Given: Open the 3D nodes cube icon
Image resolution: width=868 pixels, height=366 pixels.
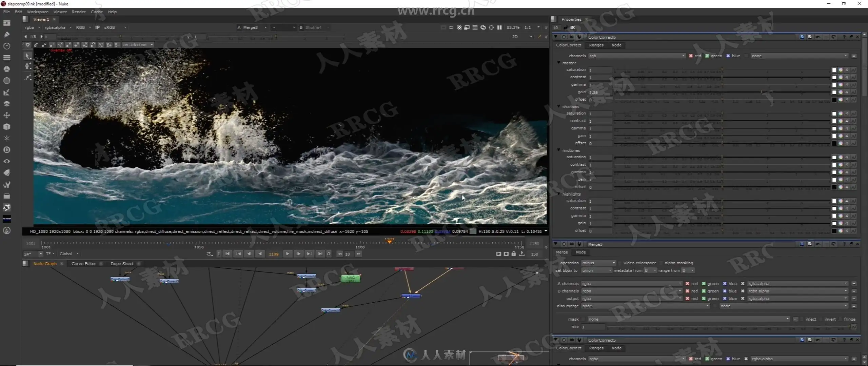Looking at the screenshot, I should tap(6, 127).
